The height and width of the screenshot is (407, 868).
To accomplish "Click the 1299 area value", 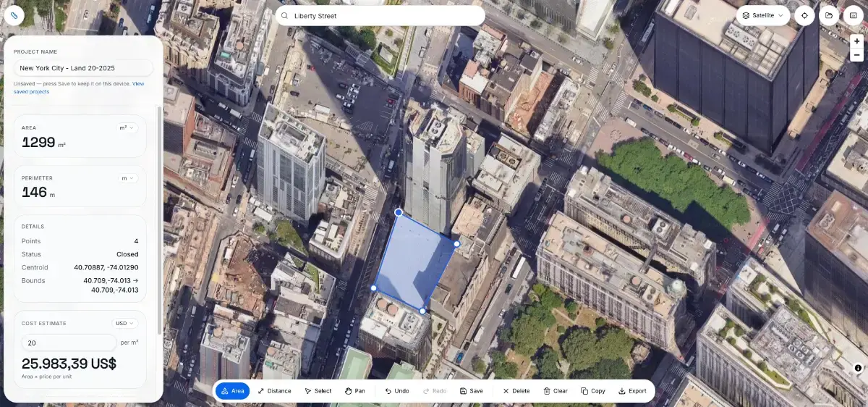I will [x=38, y=143].
